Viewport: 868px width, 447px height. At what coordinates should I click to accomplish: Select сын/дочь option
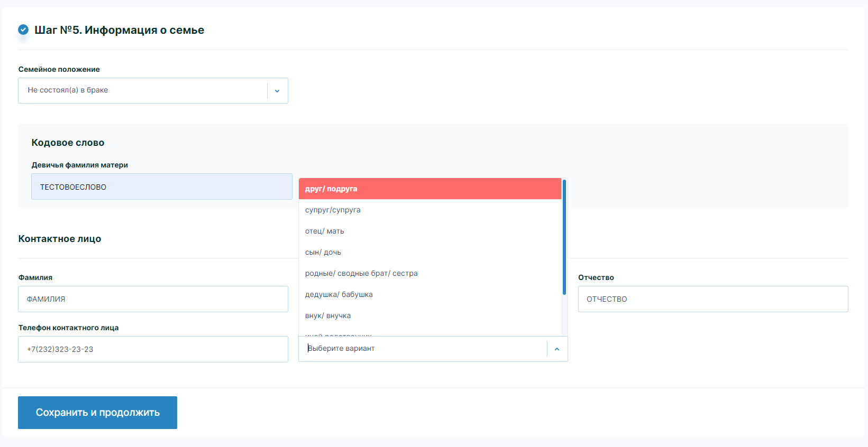pyautogui.click(x=430, y=252)
